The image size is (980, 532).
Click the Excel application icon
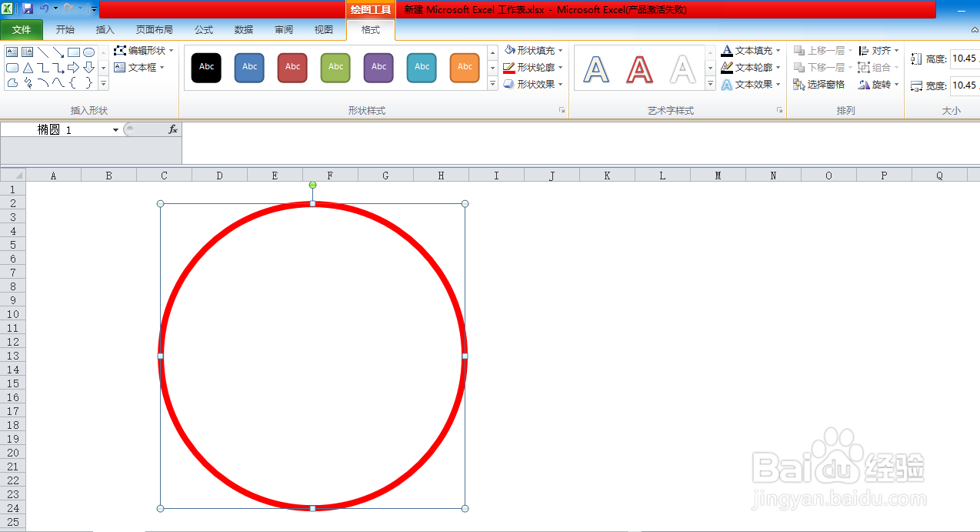8,8
